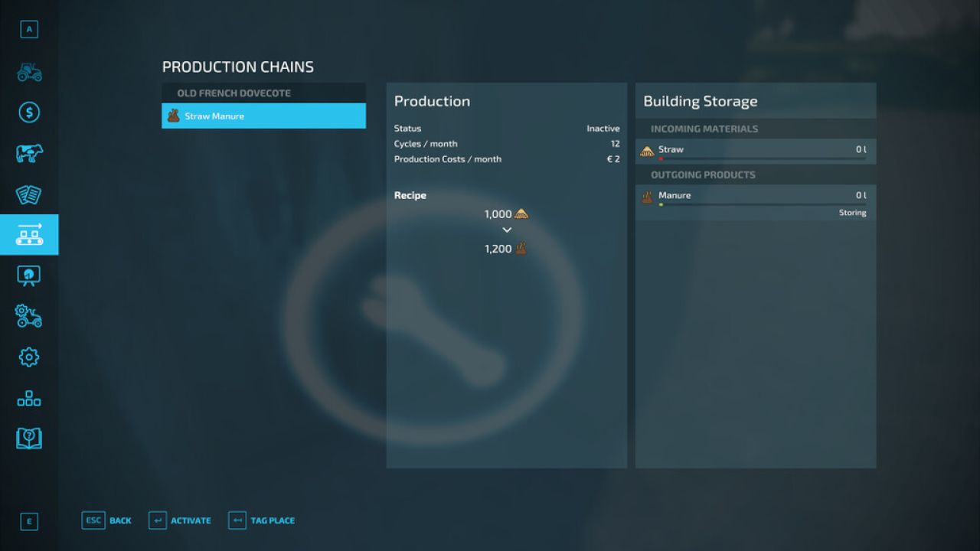Viewport: 980px width, 551px height.
Task: Select the Straw Manure production chain
Action: 263,116
